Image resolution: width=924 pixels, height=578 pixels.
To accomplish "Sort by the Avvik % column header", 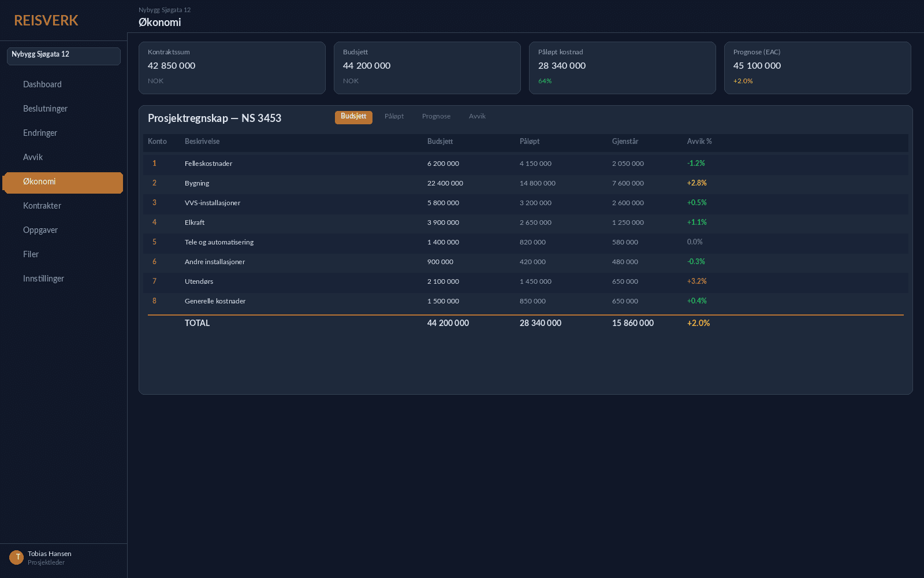I will click(699, 142).
